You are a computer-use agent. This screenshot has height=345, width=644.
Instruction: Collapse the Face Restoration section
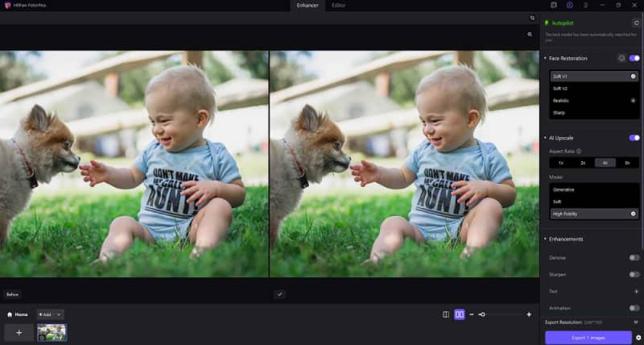pyautogui.click(x=545, y=58)
